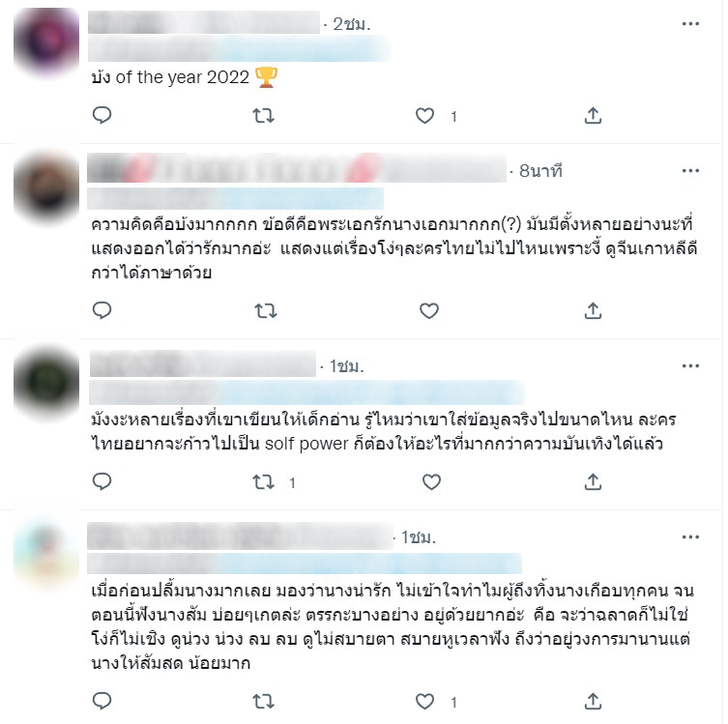The image size is (728, 724).
Task: Share the last tweet in the thread
Action: point(593,701)
